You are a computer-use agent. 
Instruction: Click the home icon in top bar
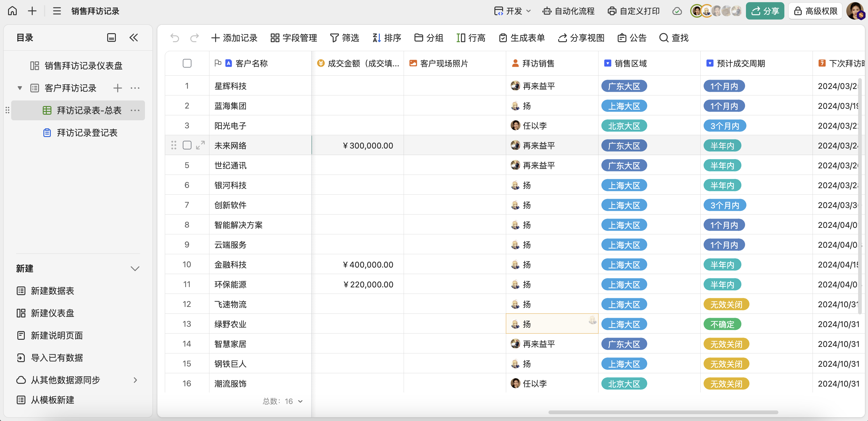(x=12, y=11)
